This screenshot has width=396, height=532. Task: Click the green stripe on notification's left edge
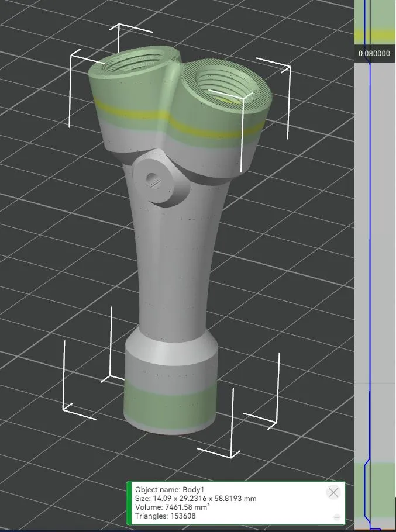coord(129,503)
